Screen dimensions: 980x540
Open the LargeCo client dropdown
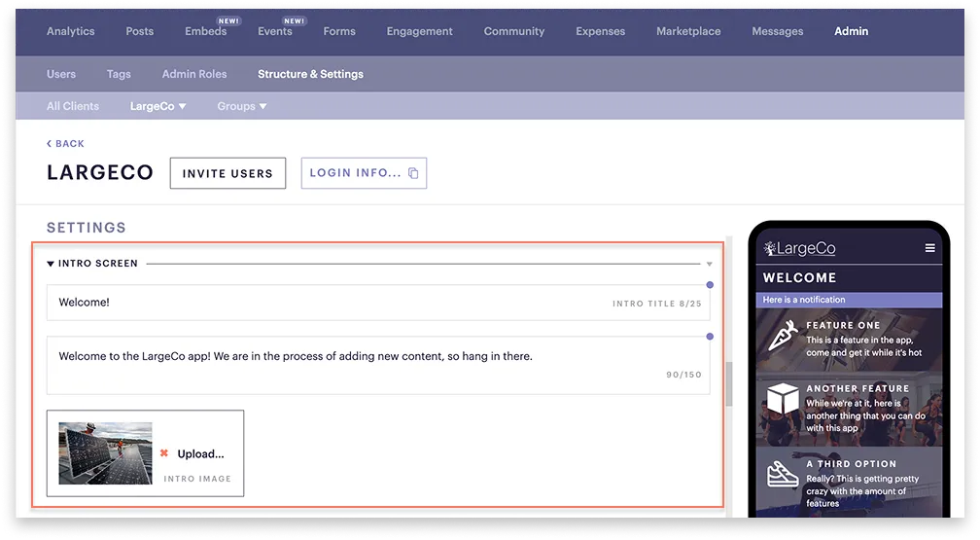coord(158,106)
